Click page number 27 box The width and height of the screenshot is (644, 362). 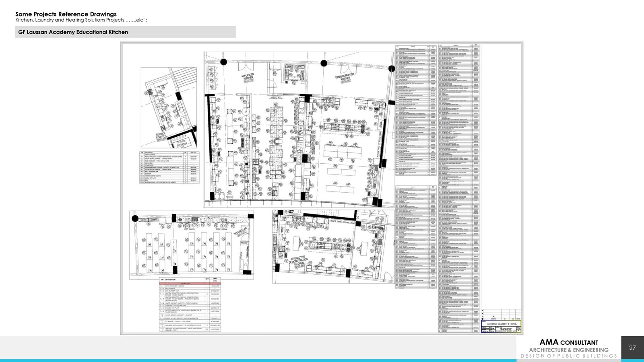point(632,348)
